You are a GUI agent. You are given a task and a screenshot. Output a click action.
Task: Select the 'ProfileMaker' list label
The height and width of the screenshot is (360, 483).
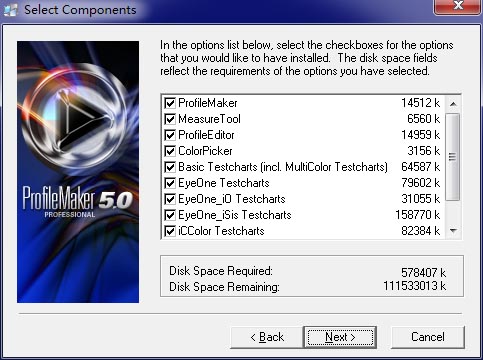[x=208, y=103]
